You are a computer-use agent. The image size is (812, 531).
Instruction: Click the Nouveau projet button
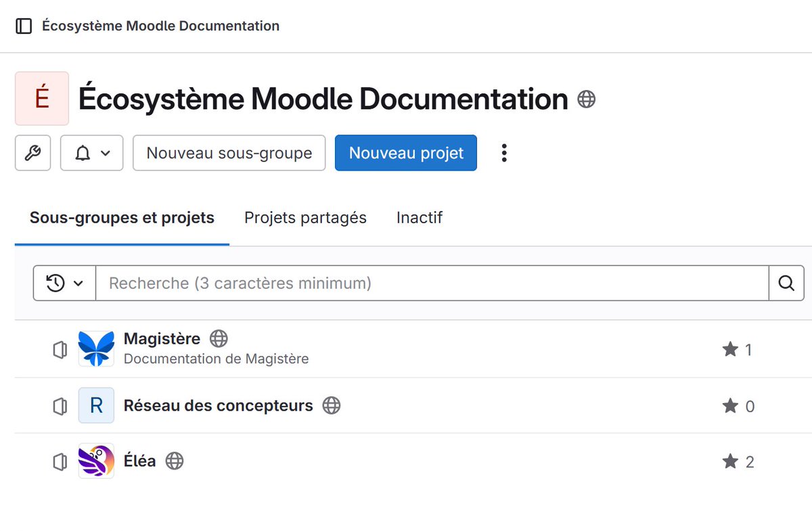[406, 153]
